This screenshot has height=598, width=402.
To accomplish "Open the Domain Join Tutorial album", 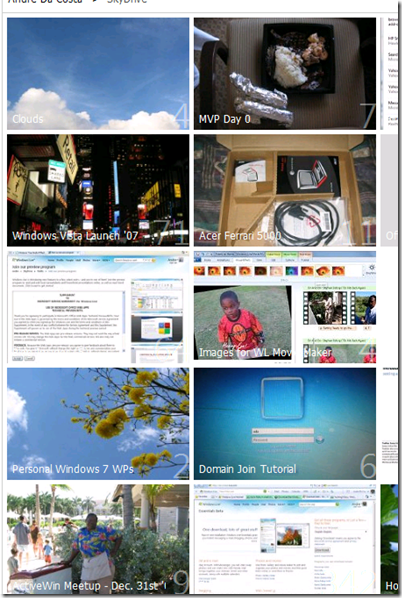I will click(285, 424).
